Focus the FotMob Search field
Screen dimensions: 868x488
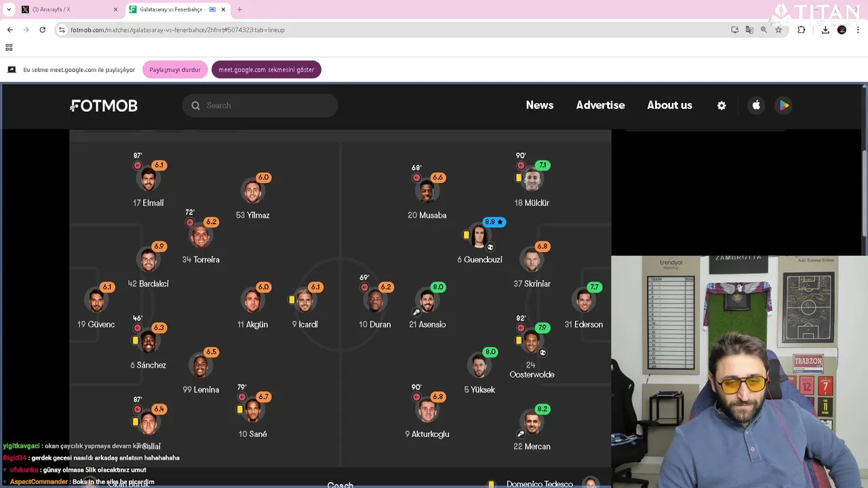[x=260, y=106]
